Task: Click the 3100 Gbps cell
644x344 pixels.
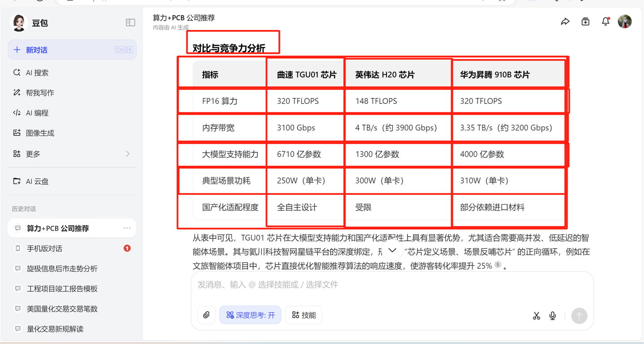Action: 296,128
